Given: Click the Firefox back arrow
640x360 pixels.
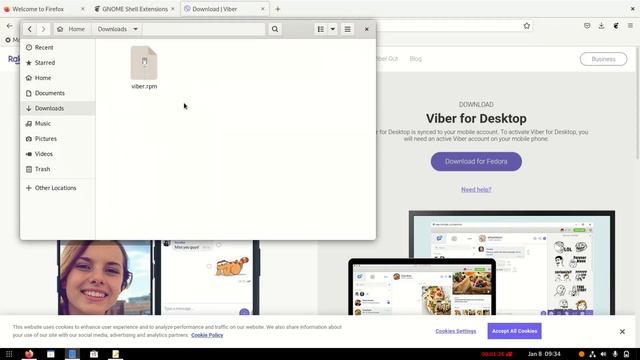Looking at the screenshot, I should point(9,26).
